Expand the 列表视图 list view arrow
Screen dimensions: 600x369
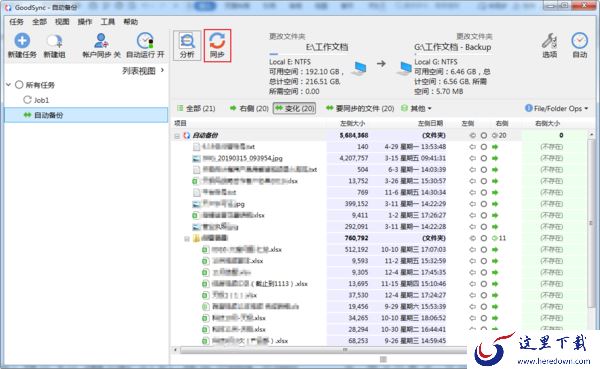tap(162, 70)
